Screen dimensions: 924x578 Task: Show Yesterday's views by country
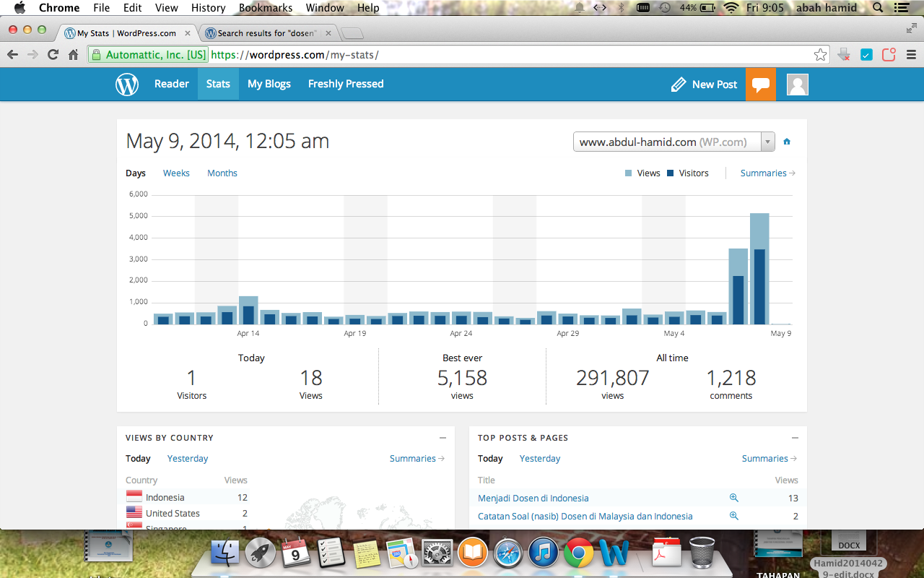click(187, 459)
